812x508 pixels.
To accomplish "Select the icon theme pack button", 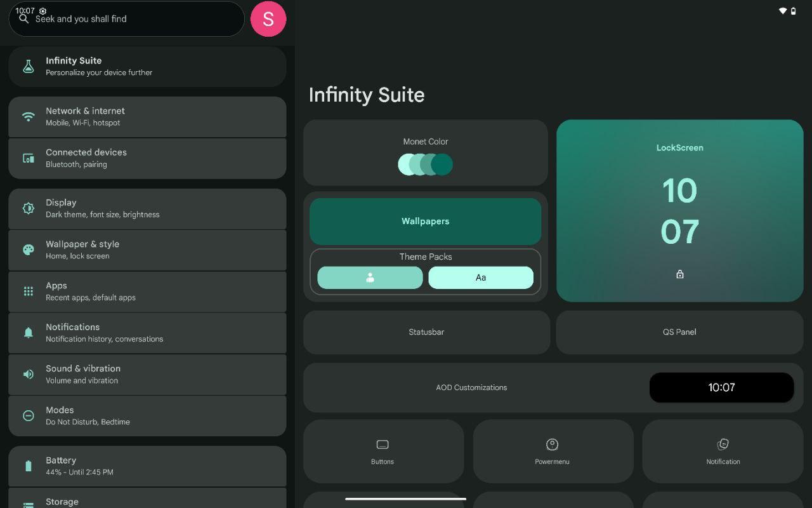I will (x=370, y=277).
